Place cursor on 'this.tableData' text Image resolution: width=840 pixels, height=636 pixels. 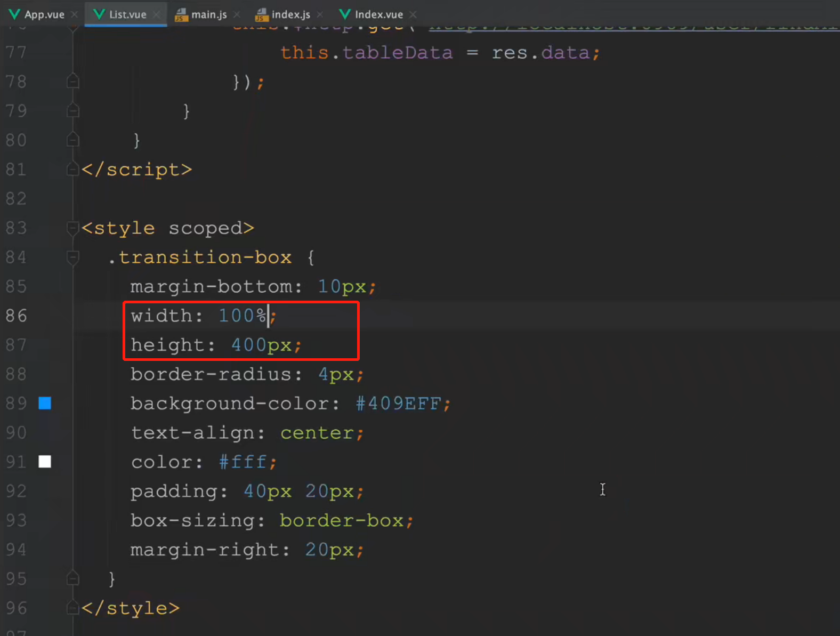click(x=367, y=53)
